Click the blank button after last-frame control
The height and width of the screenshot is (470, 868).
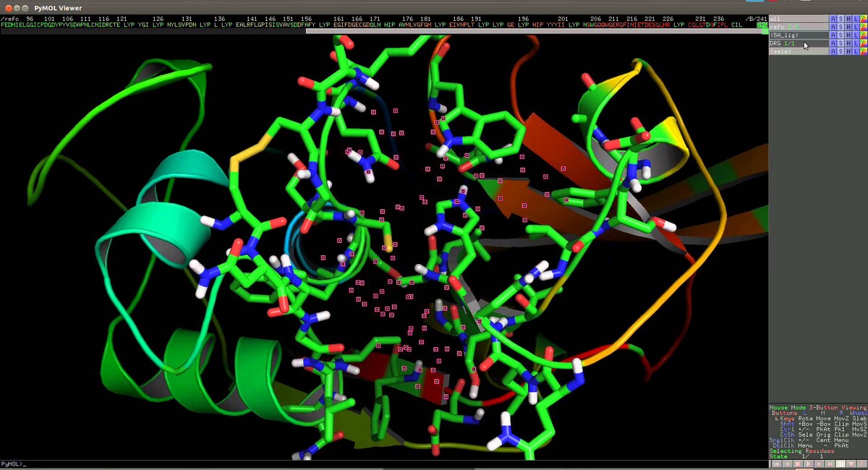(841, 464)
